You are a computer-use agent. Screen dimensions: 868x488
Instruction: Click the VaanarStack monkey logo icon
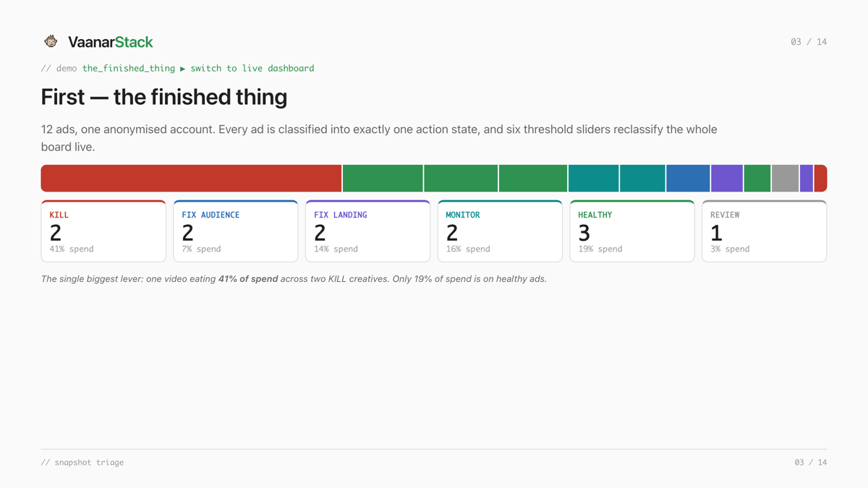[51, 41]
